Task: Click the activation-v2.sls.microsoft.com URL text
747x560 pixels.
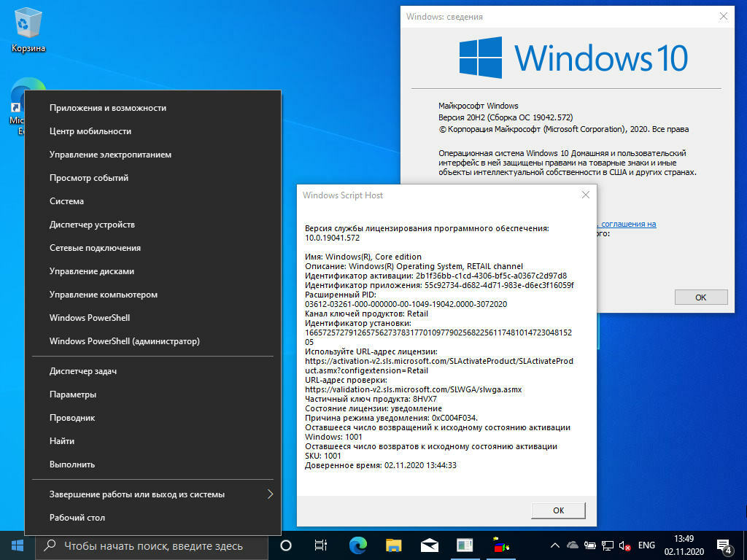Action: click(438, 366)
